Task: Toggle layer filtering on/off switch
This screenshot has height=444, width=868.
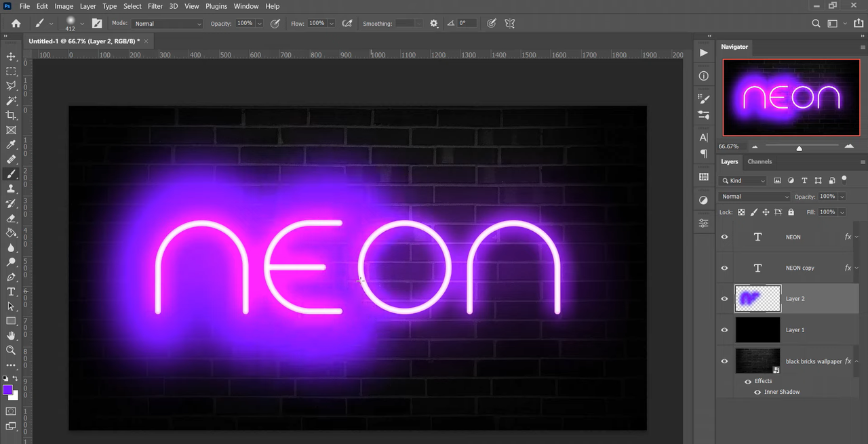Action: coord(844,180)
